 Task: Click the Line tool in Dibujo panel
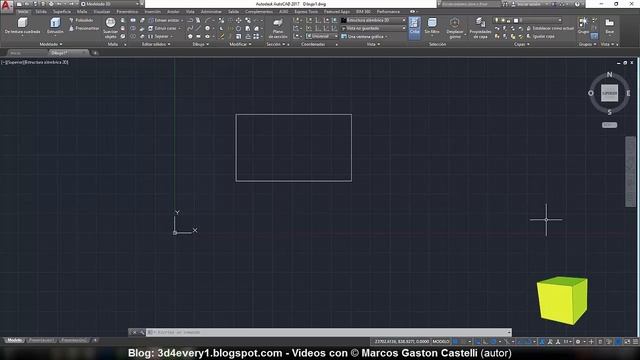pos(198,28)
